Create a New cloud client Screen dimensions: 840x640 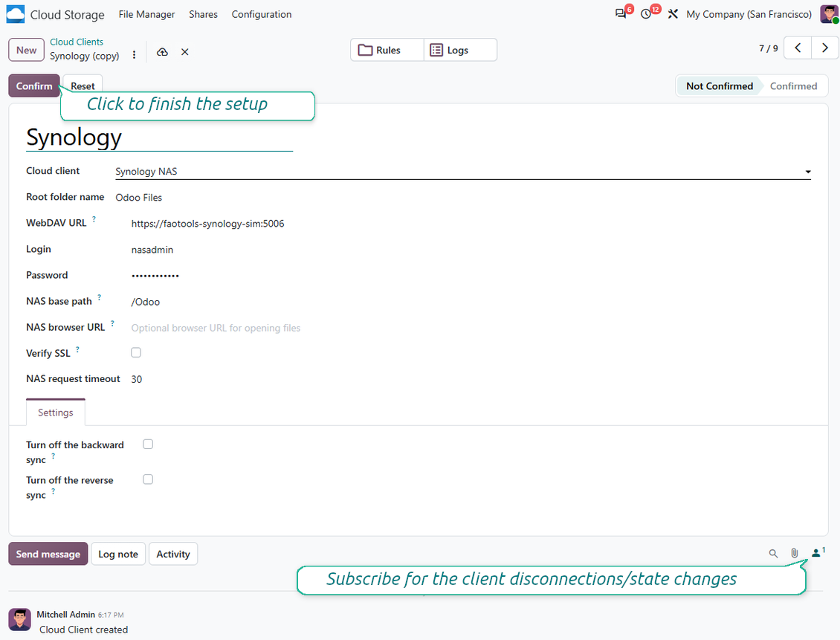(x=26, y=50)
